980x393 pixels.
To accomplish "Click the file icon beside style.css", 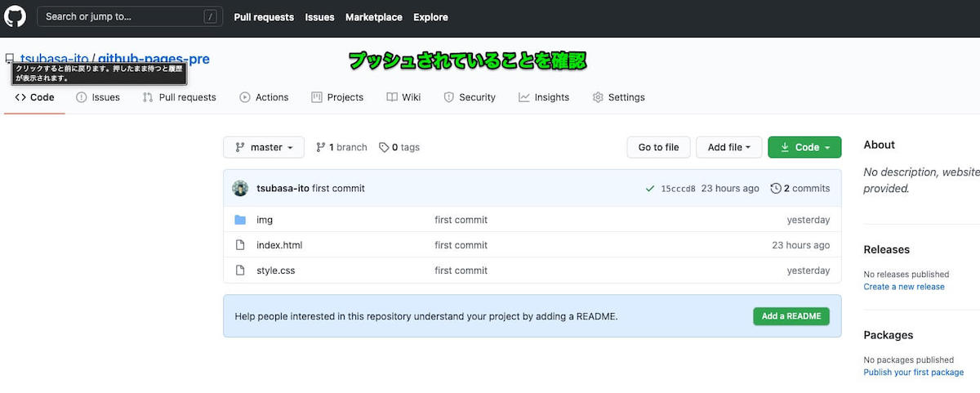I will pyautogui.click(x=240, y=270).
